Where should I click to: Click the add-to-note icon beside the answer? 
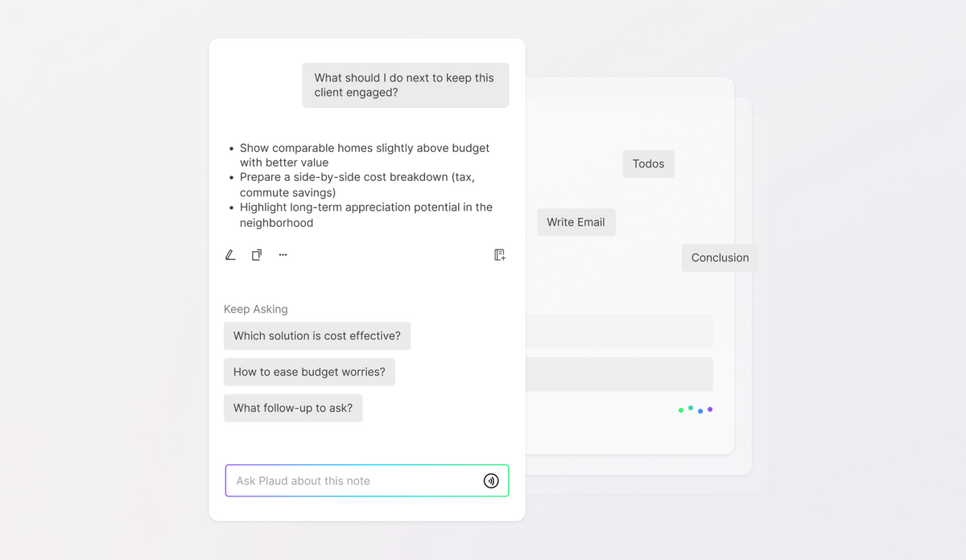pyautogui.click(x=500, y=255)
